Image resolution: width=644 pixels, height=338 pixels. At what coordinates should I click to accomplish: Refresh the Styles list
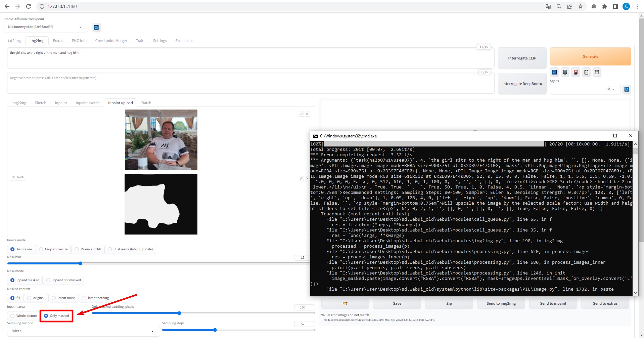(x=627, y=89)
